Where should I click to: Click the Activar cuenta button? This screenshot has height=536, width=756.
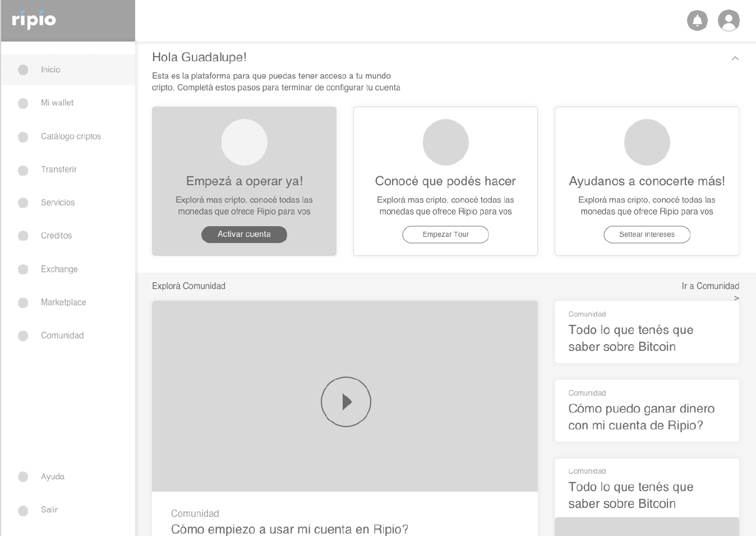tap(244, 235)
